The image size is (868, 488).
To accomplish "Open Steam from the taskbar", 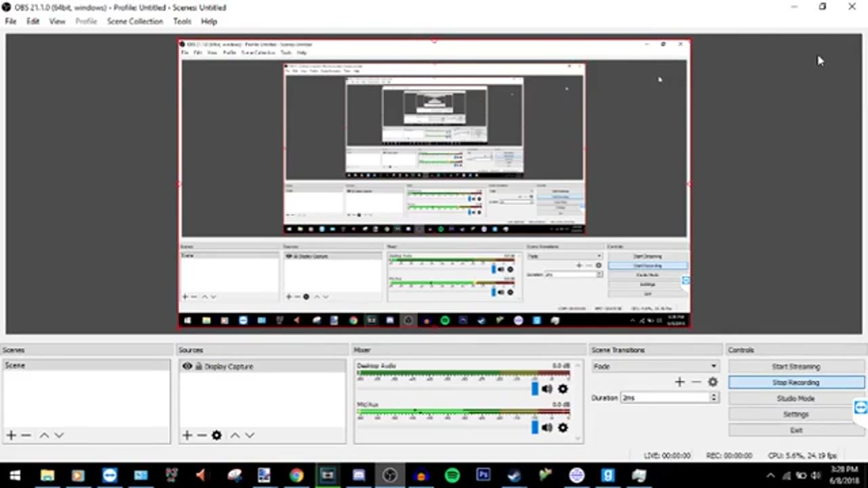I will pos(513,476).
